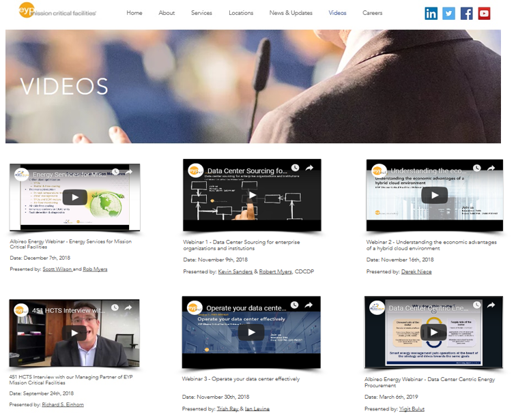The height and width of the screenshot is (420, 516).
Task: Click channel avatar on Operate your data center video
Action: click(x=195, y=308)
